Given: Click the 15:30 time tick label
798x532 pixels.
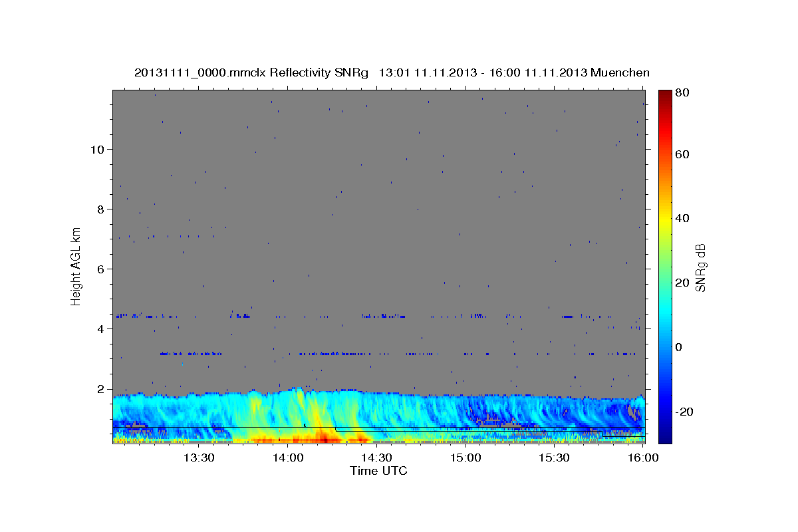Looking at the screenshot, I should (x=555, y=458).
